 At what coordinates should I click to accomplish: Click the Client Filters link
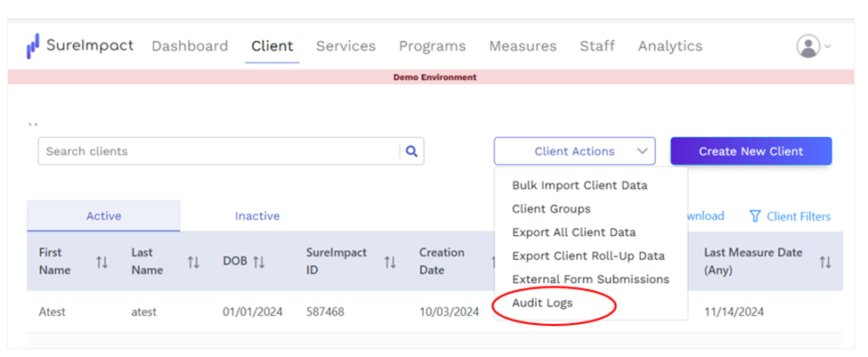(x=799, y=216)
